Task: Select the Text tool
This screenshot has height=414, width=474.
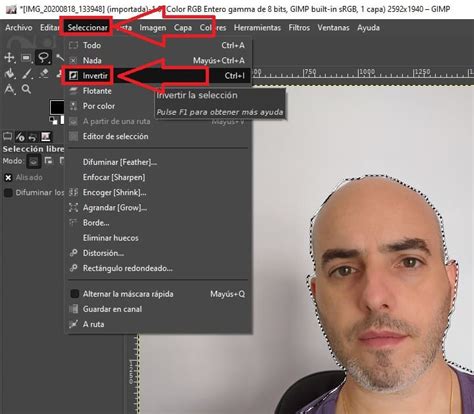Action: (9, 89)
